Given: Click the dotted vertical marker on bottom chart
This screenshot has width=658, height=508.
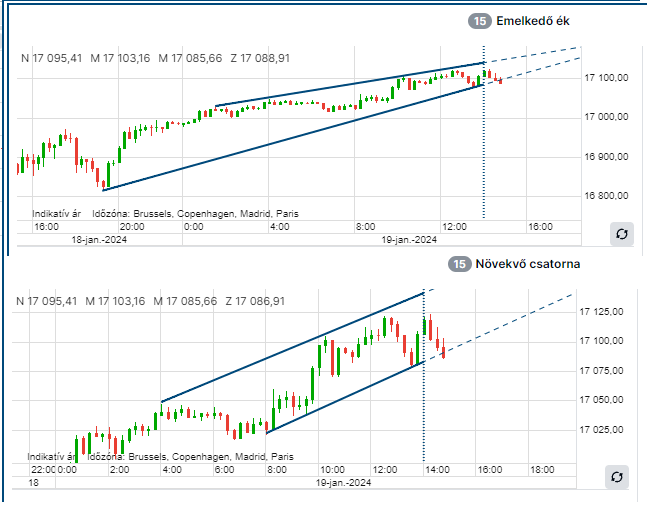Looking at the screenshot, I should (424, 375).
